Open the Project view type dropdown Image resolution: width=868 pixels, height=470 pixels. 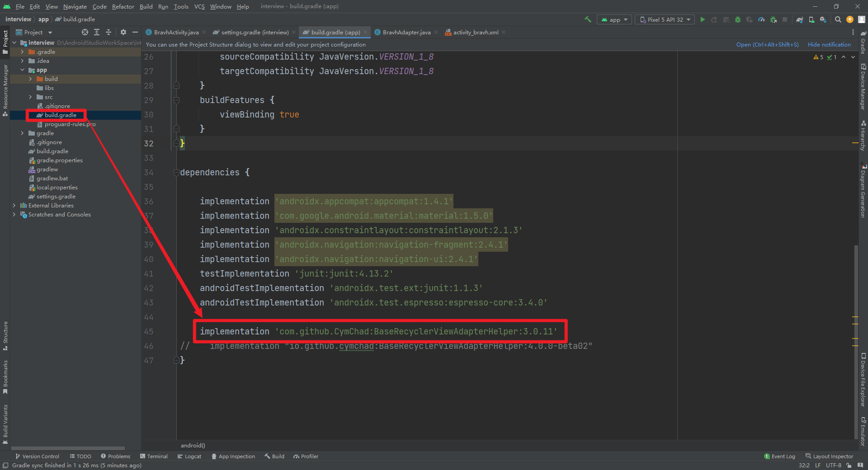[x=34, y=32]
